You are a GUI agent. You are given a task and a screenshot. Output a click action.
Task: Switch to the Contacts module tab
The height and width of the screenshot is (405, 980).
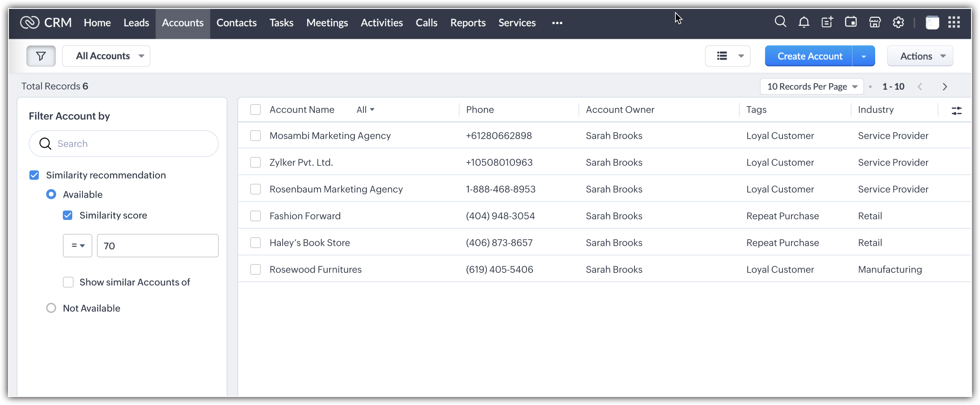[236, 23]
